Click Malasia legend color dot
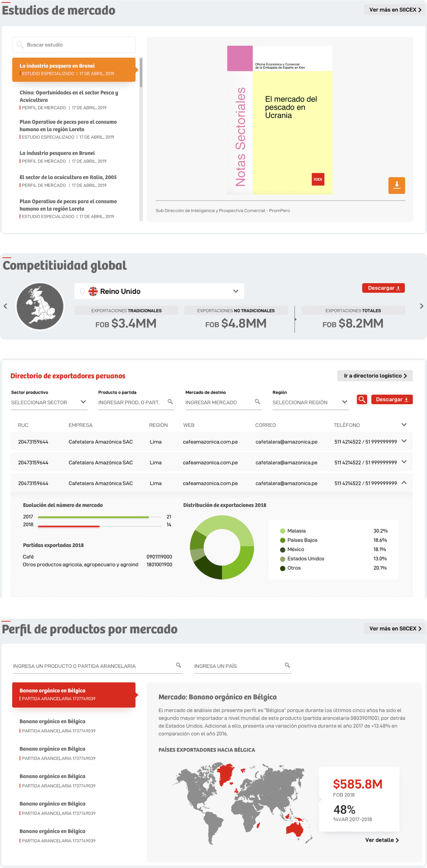Image resolution: width=427 pixels, height=868 pixels. [x=282, y=531]
